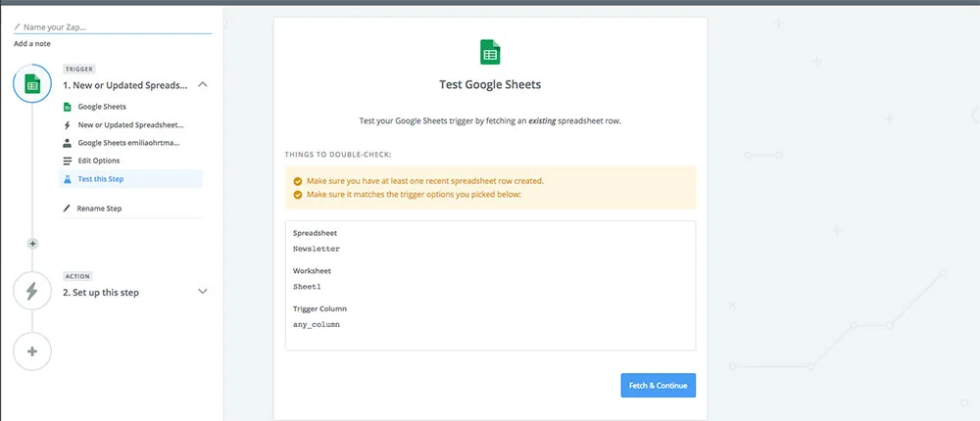This screenshot has height=421, width=980.
Task: Open New or Updated Spreadsheet trigger item
Action: tap(130, 125)
